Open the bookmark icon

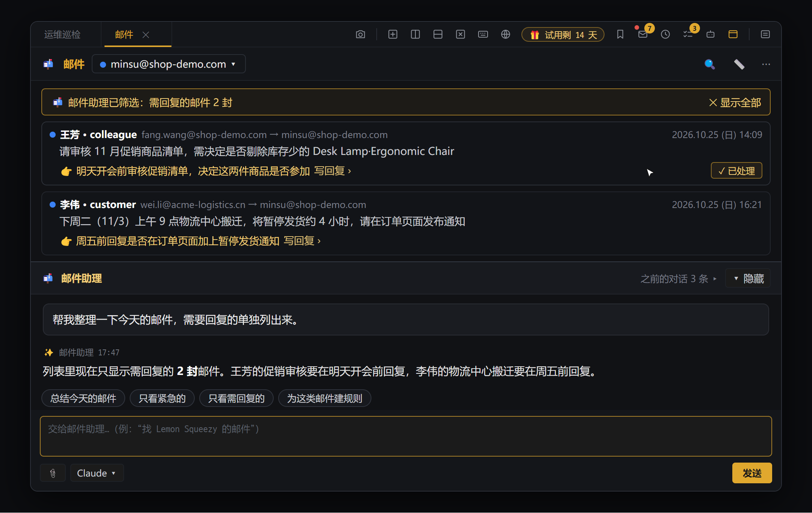coord(620,35)
